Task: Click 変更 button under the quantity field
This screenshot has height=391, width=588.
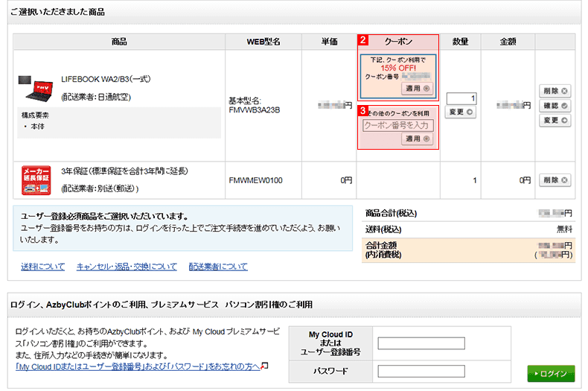Action: coord(461,112)
